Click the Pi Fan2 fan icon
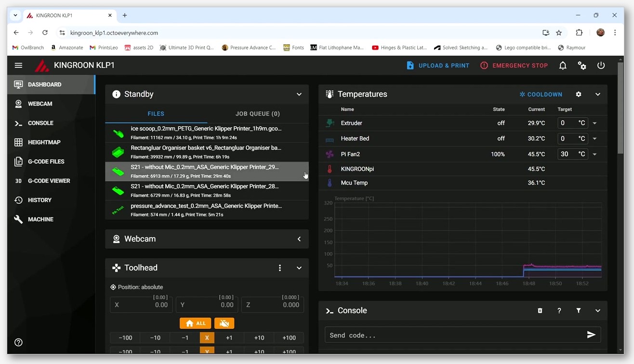The image size is (634, 364). pyautogui.click(x=330, y=154)
